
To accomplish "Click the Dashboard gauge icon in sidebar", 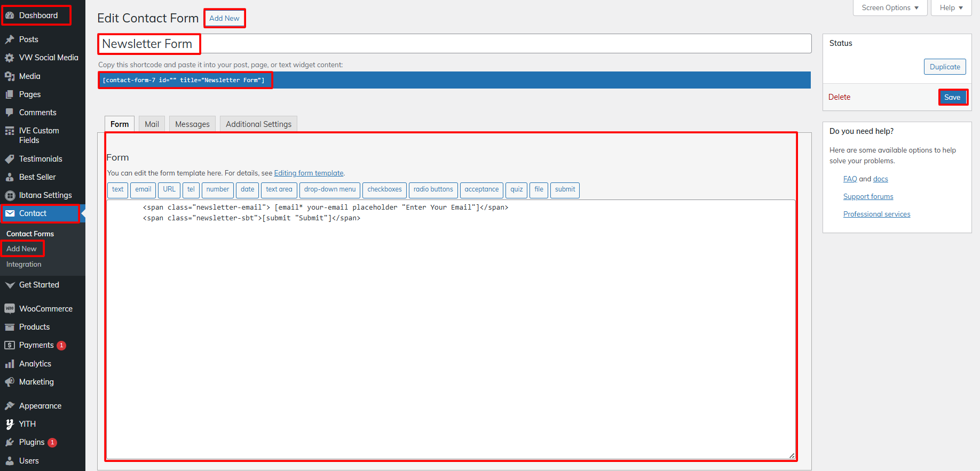I will pyautogui.click(x=10, y=15).
